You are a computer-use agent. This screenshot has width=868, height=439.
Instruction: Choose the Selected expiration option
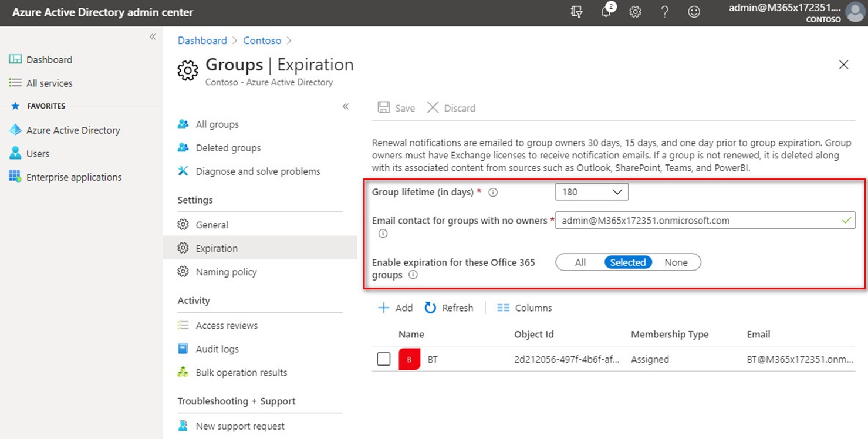(628, 262)
